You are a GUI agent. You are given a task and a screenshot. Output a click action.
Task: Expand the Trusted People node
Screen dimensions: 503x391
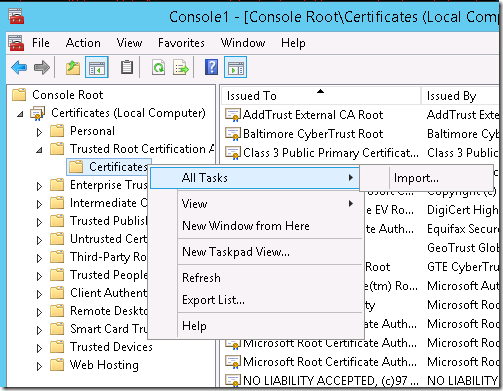(x=39, y=276)
